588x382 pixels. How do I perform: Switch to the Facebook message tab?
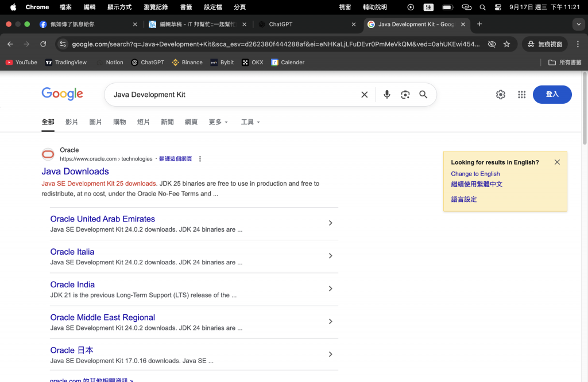[x=88, y=24]
